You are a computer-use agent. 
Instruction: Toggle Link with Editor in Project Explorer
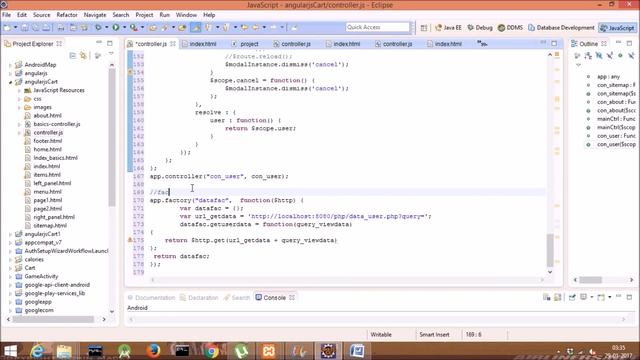[83, 56]
